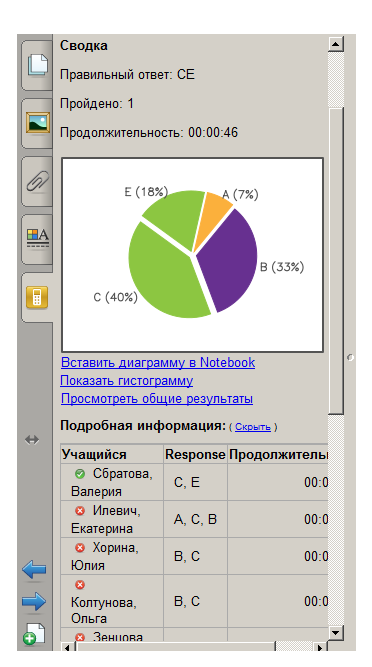The height and width of the screenshot is (667, 372).
Task: Open the Page Sorter tab icon
Action: (38, 66)
